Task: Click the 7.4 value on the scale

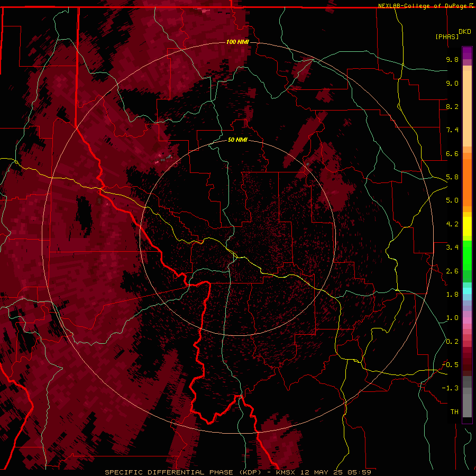Action: click(x=452, y=130)
